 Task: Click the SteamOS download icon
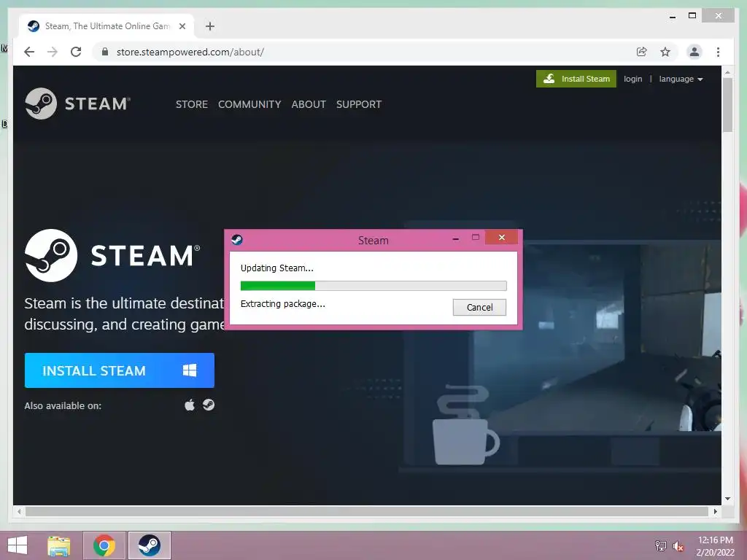[x=208, y=405]
